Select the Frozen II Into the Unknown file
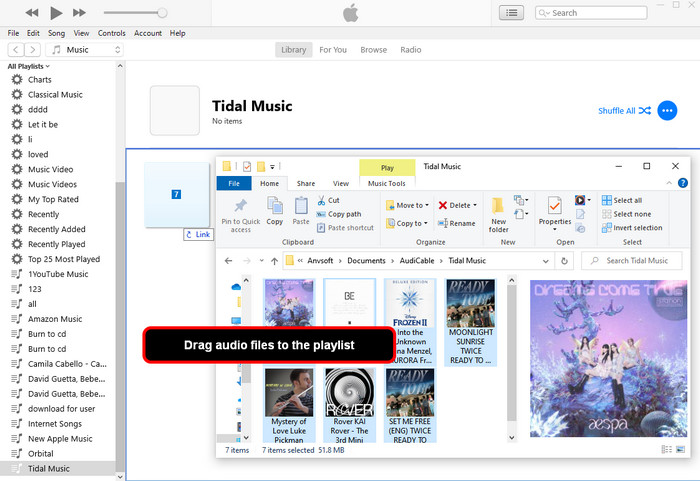The image size is (700, 481). click(x=409, y=322)
